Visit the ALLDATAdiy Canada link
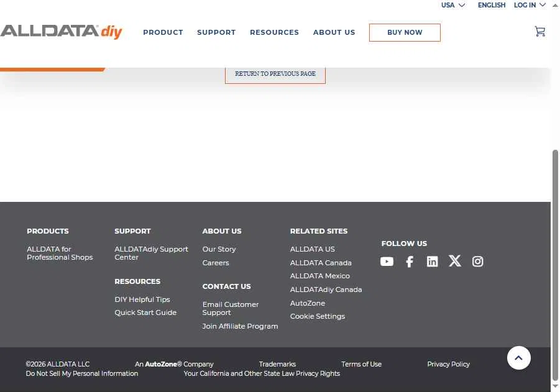Screen dimensions: 560x392 point(326,289)
